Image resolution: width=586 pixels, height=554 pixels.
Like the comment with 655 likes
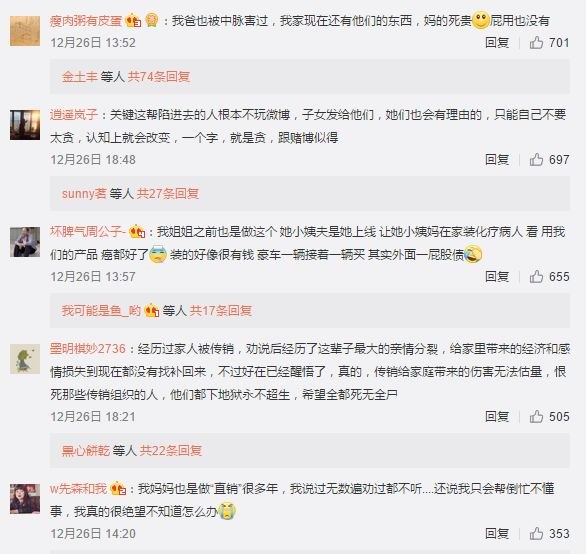(x=536, y=277)
